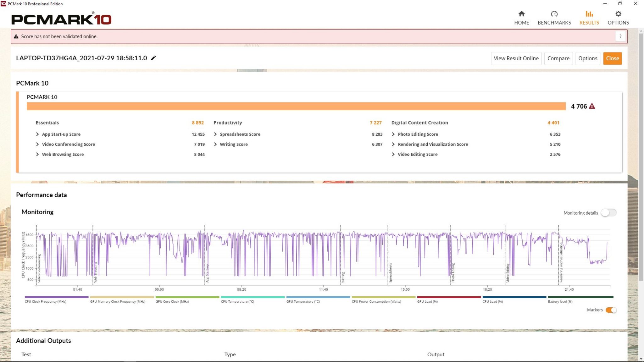Screen dimensions: 644x362
Task: Expand the App Start-up Score details
Action: [37, 134]
